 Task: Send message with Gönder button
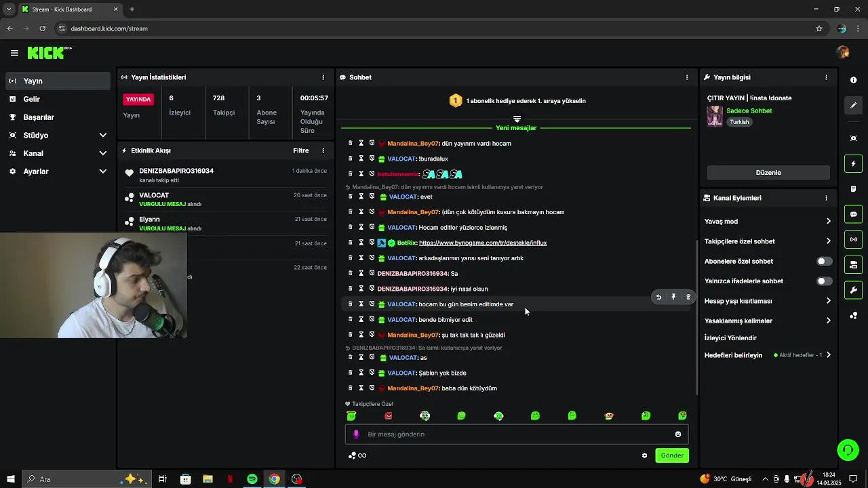[x=672, y=455]
